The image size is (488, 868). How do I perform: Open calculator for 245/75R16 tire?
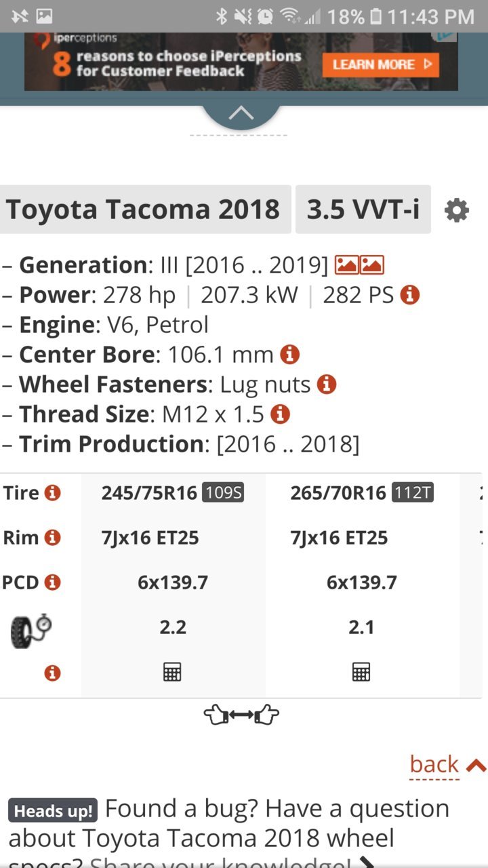172,672
